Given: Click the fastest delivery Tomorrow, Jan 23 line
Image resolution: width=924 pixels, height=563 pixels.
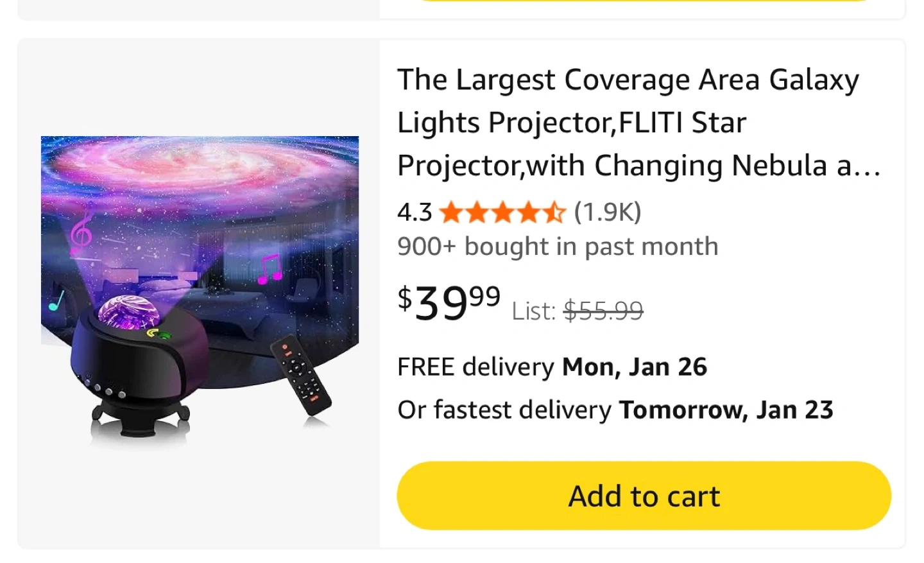Looking at the screenshot, I should tap(615, 410).
